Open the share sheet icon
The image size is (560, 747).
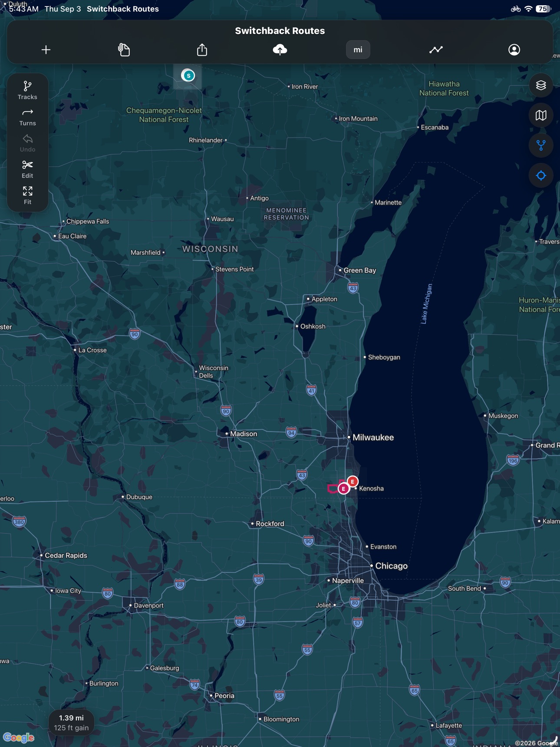[202, 49]
